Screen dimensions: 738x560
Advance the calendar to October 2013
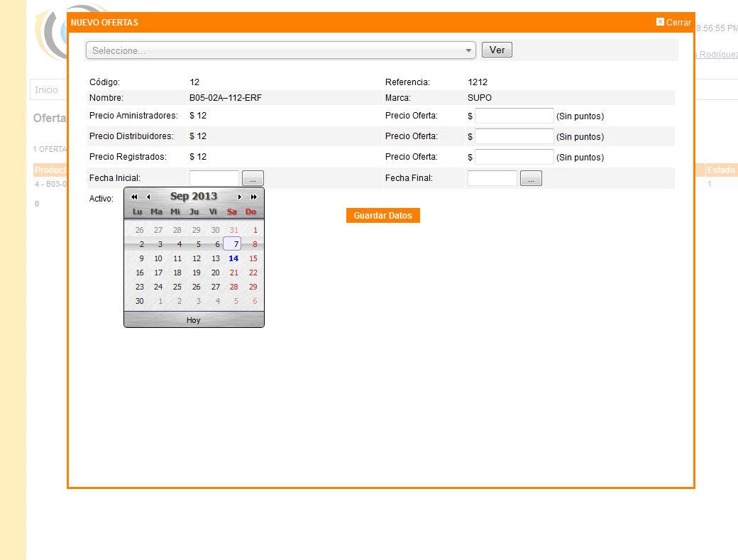239,197
